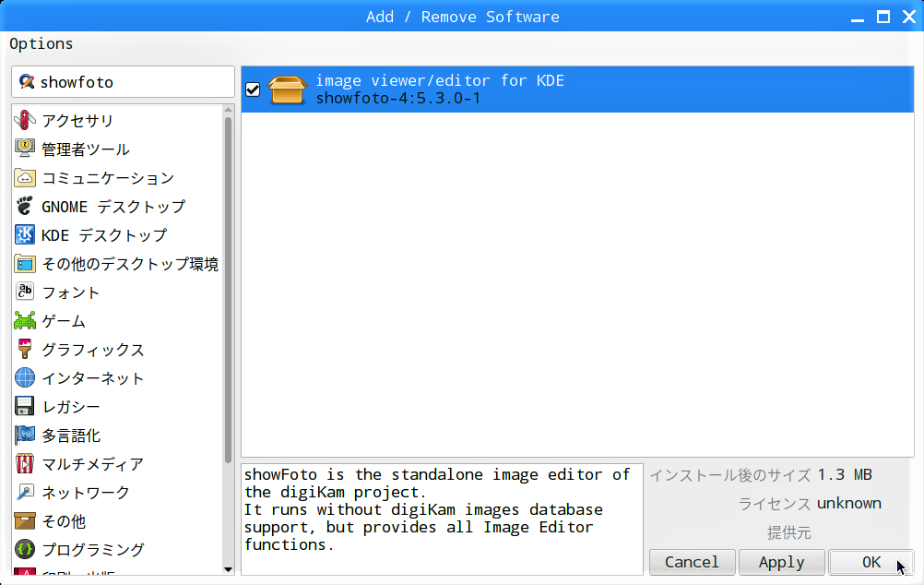The width and height of the screenshot is (924, 585).
Task: Select the マルチメディア film icon
Action: [25, 463]
